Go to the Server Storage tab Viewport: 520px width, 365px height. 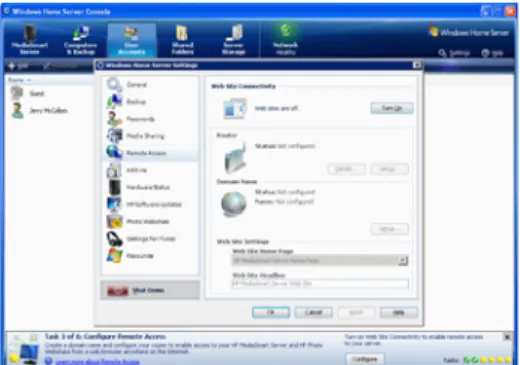234,40
